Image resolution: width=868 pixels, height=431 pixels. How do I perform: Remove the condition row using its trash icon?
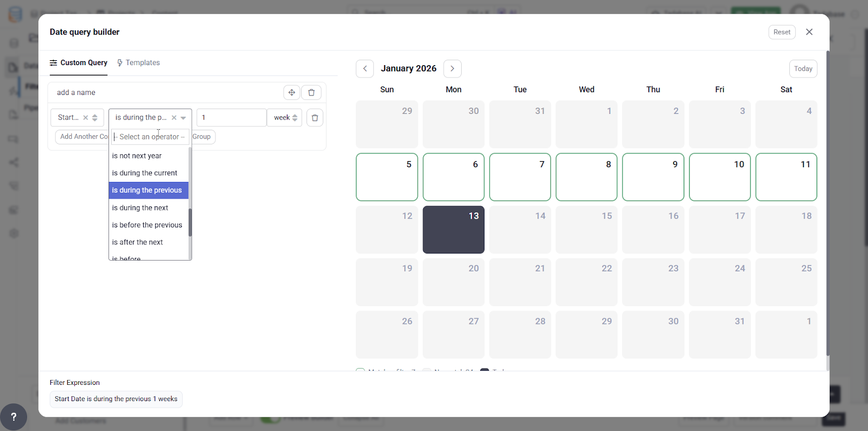pos(315,118)
